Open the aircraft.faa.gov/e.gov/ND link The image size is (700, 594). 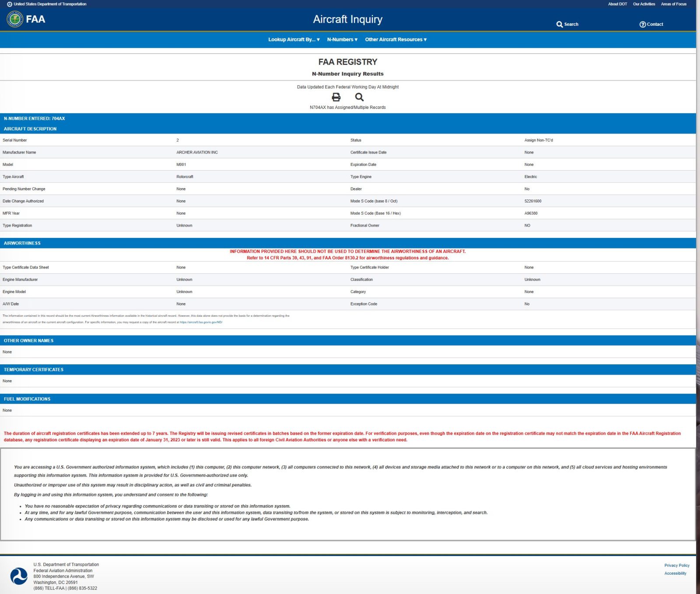pyautogui.click(x=201, y=322)
